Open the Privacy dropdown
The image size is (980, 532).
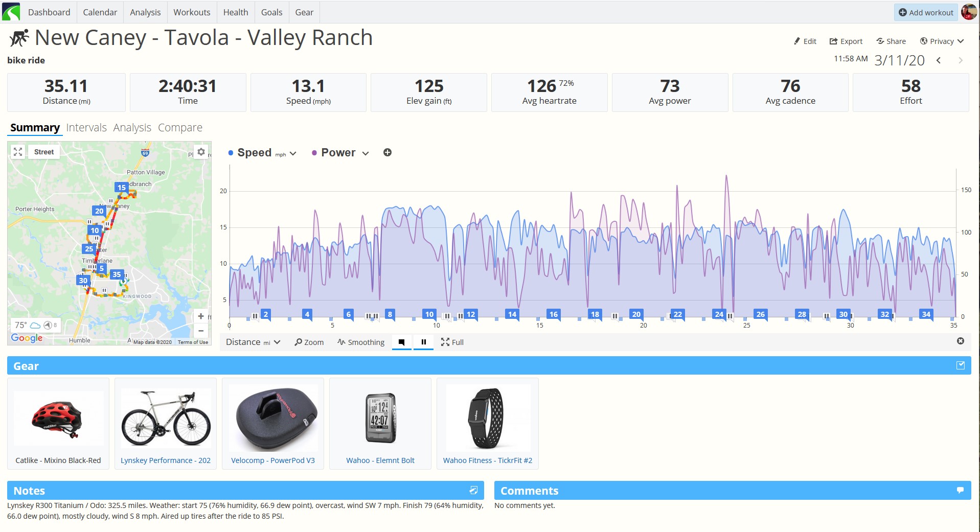coord(942,41)
